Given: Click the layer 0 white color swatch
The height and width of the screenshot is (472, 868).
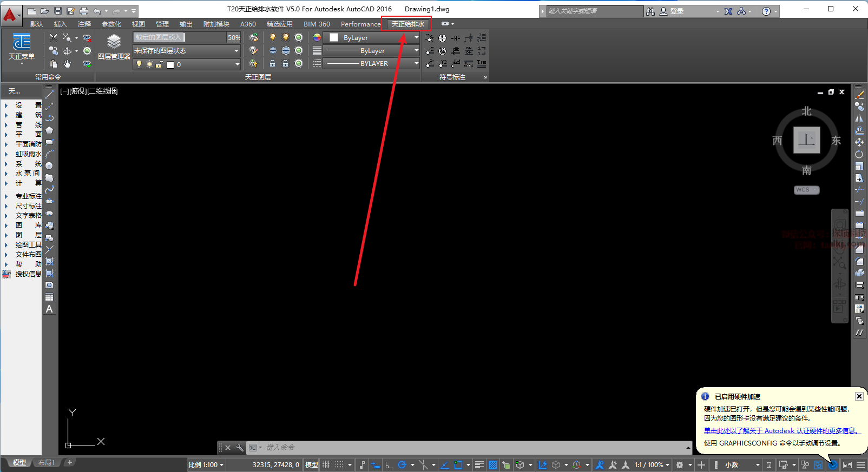Looking at the screenshot, I should 170,65.
